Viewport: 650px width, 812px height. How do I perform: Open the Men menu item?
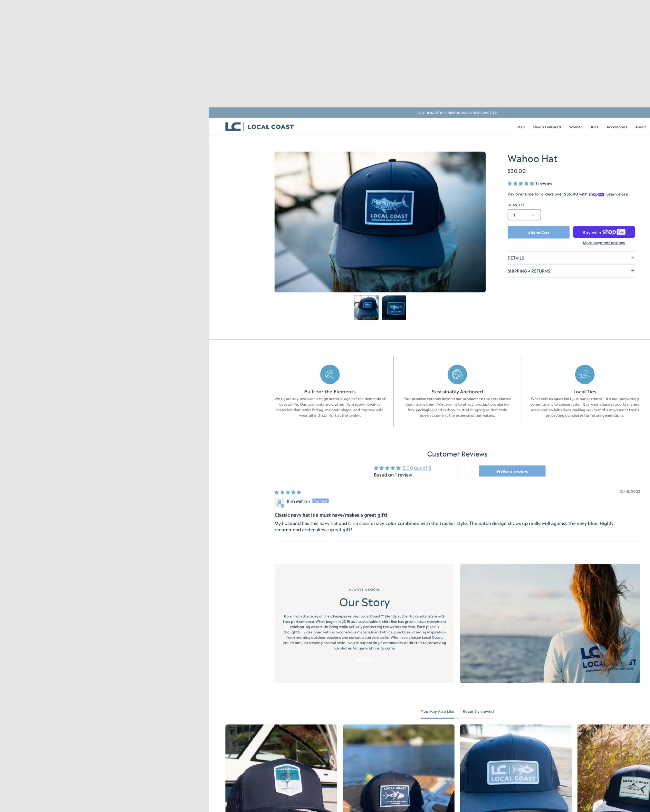pos(521,127)
